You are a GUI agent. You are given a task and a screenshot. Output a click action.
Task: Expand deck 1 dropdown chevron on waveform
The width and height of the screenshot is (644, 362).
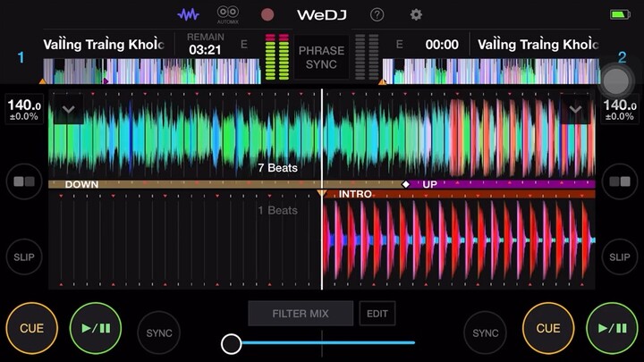69,109
